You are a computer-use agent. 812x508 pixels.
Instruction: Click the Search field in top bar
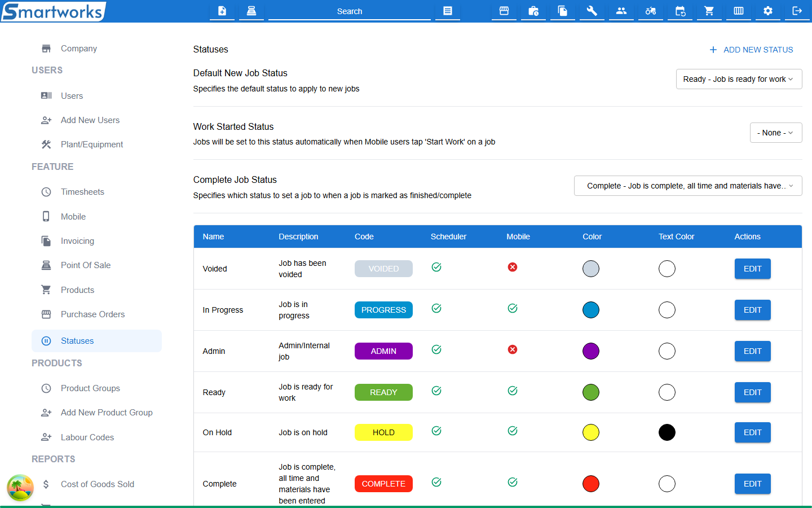pos(350,11)
